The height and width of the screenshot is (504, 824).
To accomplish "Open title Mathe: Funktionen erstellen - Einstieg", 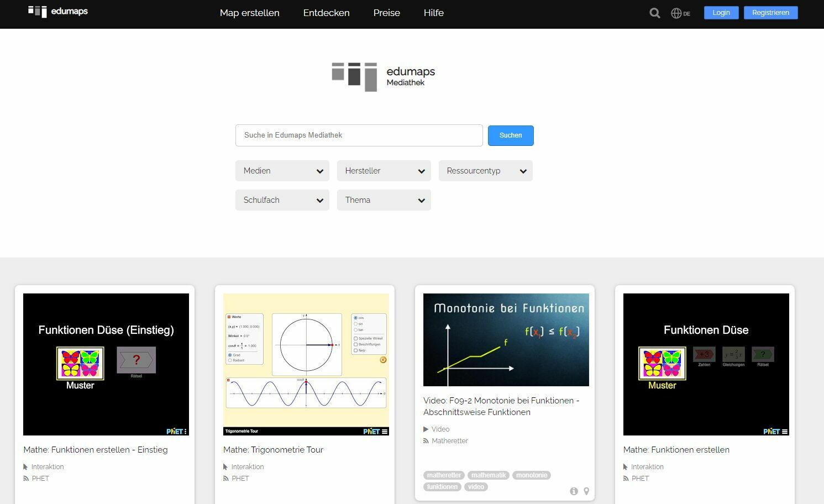I will [x=96, y=450].
